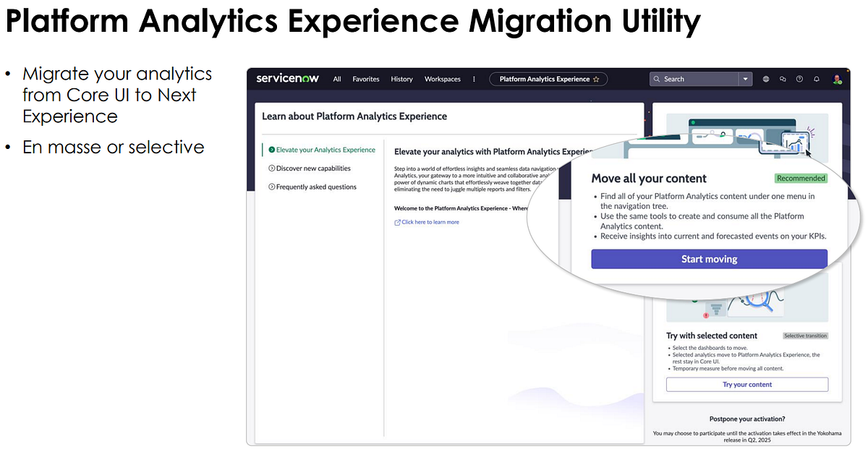Open the globe language icon in the header
Image resolution: width=868 pixels, height=452 pixels.
coord(766,79)
